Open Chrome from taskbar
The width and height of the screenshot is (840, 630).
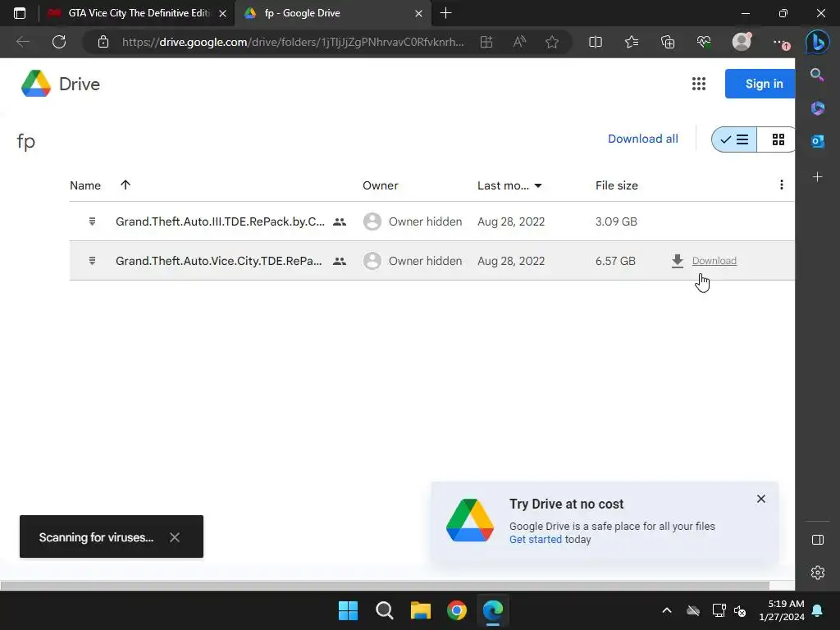(x=457, y=610)
